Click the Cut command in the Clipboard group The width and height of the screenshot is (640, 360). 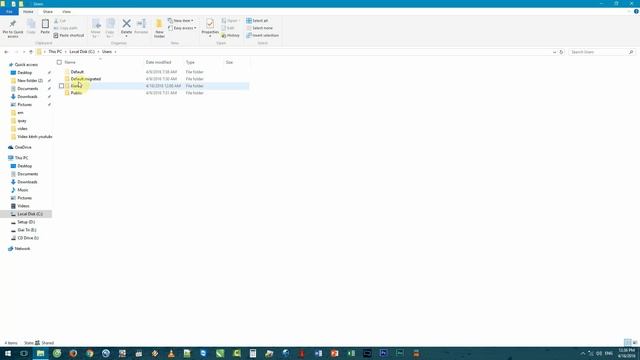(x=60, y=21)
